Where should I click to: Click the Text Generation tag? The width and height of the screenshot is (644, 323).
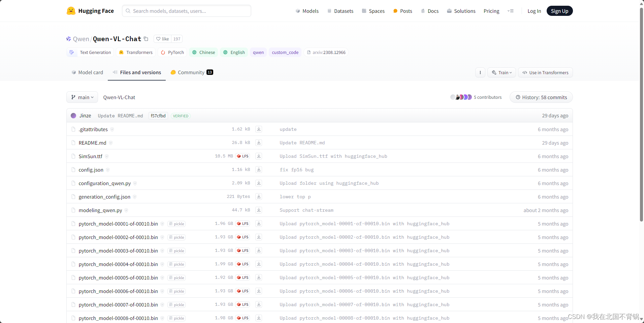[90, 52]
